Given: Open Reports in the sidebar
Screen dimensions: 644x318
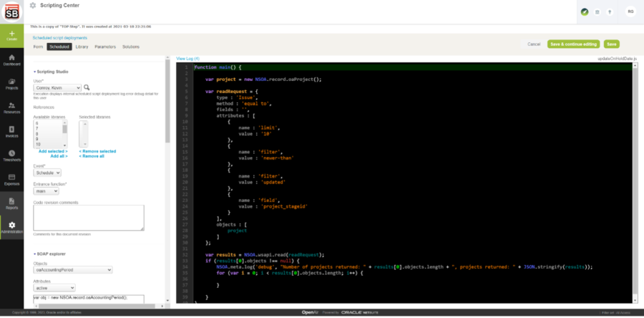Looking at the screenshot, I should (x=12, y=203).
